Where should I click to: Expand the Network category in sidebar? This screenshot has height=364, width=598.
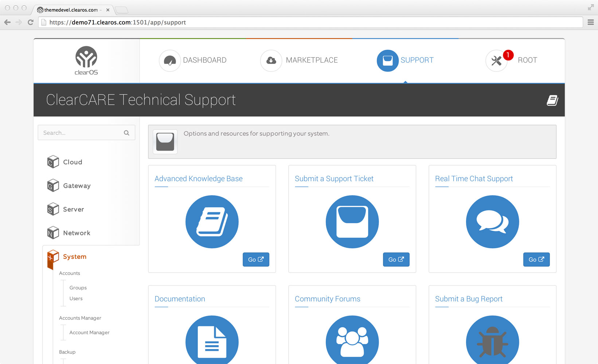[77, 233]
